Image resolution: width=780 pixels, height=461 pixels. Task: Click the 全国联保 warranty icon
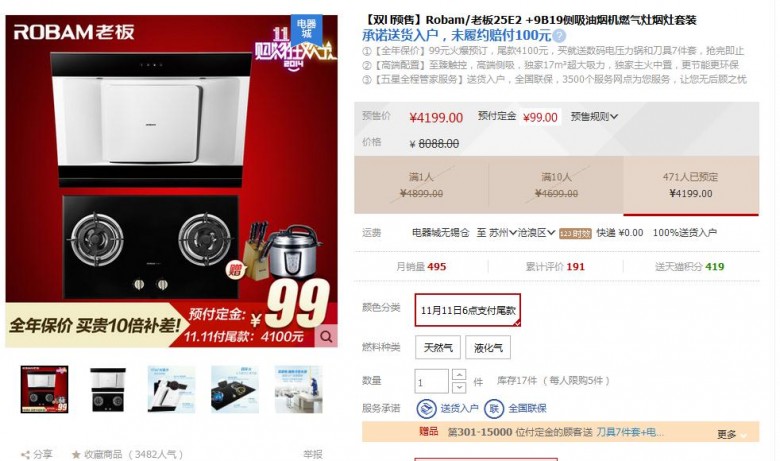[x=494, y=409]
